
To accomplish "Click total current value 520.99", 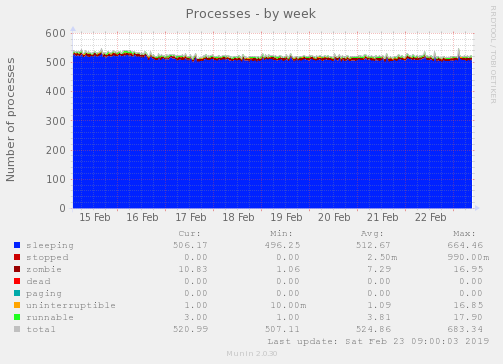I will (190, 329).
